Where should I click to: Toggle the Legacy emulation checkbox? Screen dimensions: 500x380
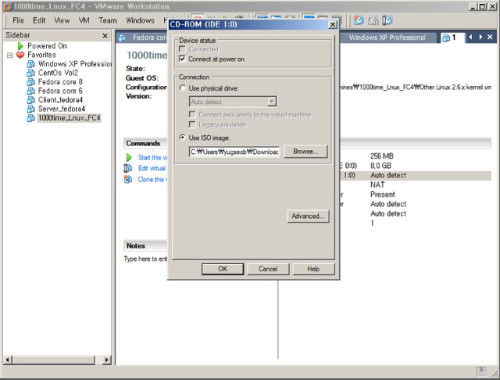192,124
